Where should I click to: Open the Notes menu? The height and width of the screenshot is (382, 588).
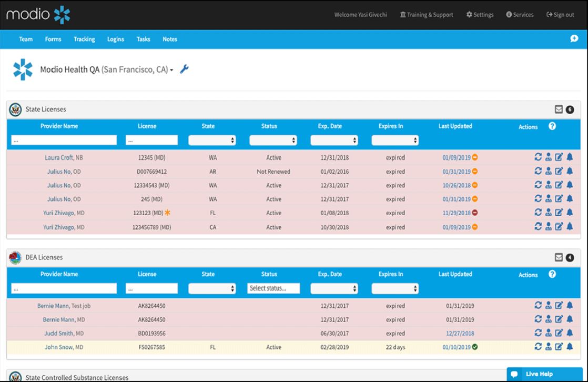pos(170,39)
